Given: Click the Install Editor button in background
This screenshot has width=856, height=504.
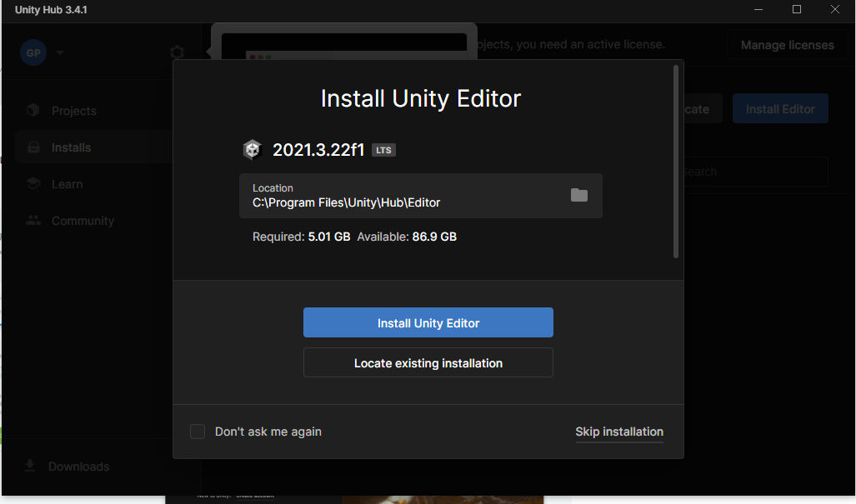Looking at the screenshot, I should [780, 109].
